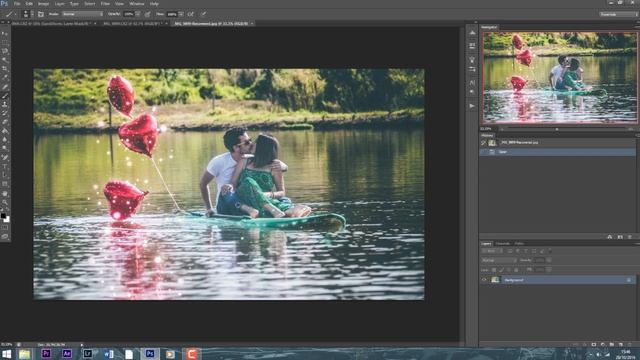Open the Window menu
The image size is (640, 360).
137,4
